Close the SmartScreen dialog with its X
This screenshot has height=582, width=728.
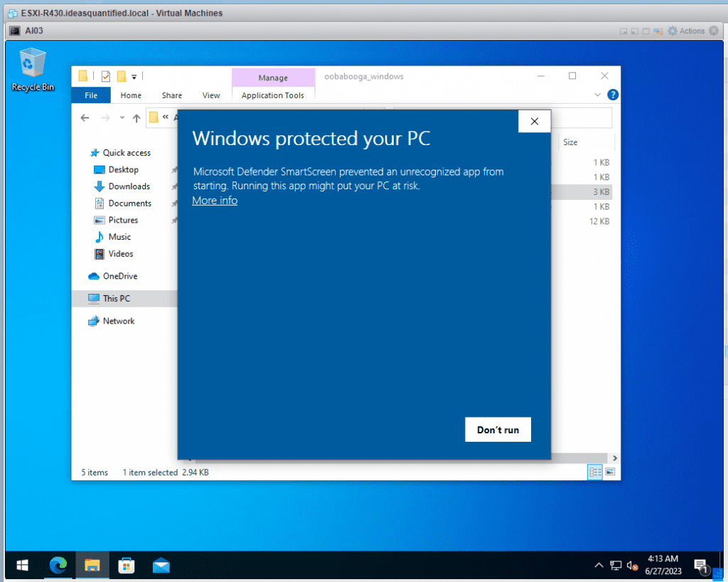pos(535,121)
